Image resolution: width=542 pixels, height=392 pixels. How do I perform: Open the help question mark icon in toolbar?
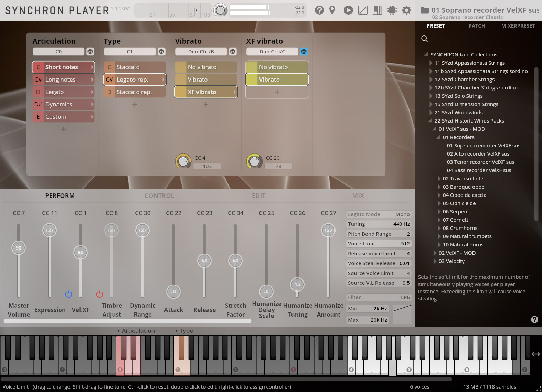click(x=319, y=10)
